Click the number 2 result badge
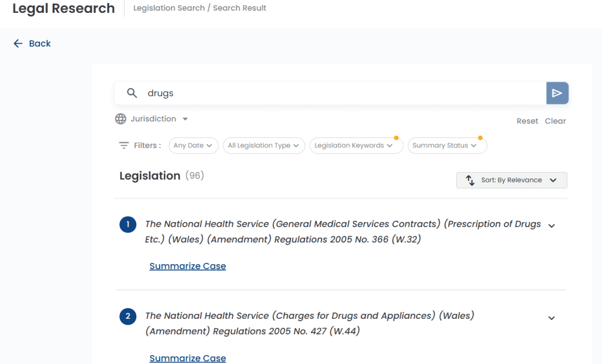602x364 pixels. tap(128, 316)
